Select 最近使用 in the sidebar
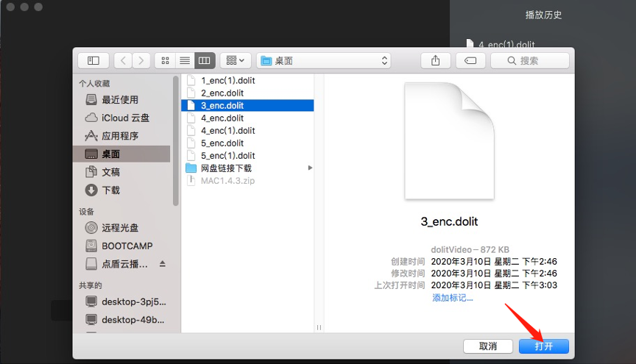 pos(121,100)
